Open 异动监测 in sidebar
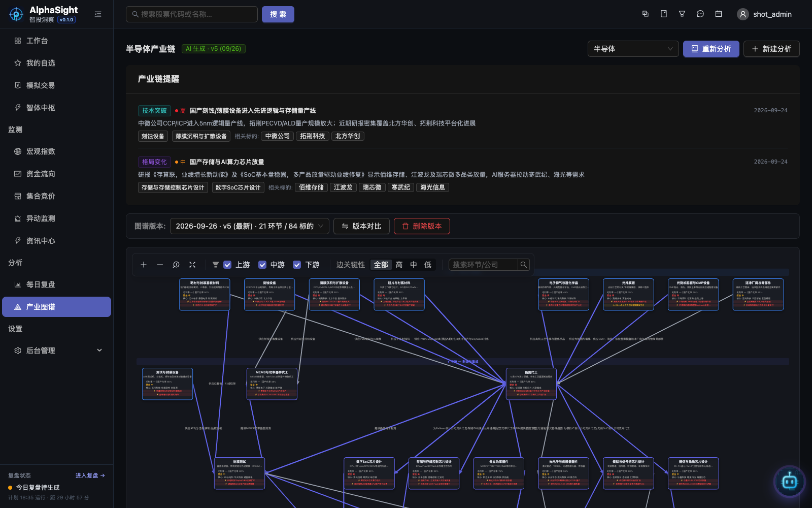The image size is (812, 508). [x=56, y=218]
